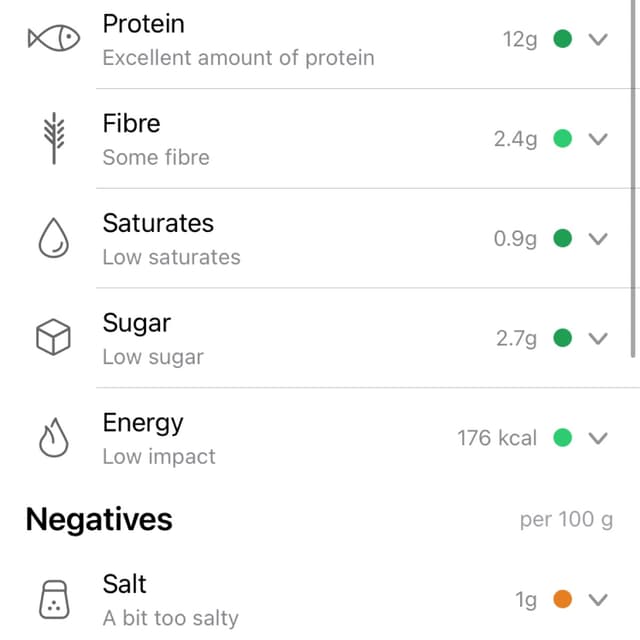
Task: Expand the Salt details chevron
Action: point(598,600)
